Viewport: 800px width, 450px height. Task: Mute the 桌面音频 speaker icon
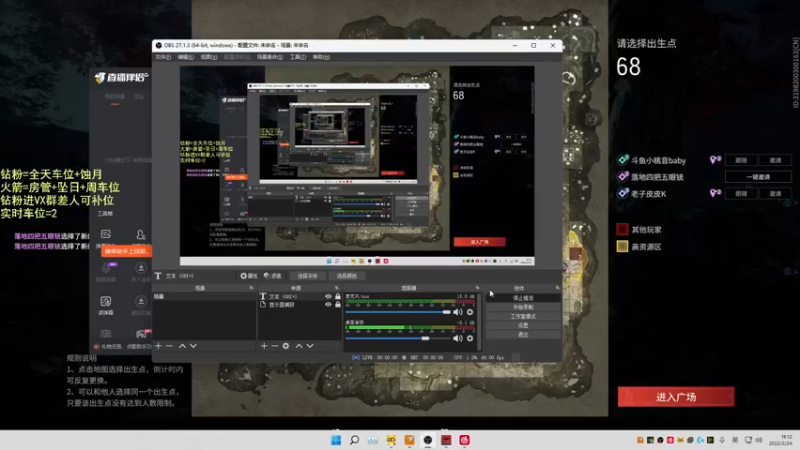click(x=458, y=338)
